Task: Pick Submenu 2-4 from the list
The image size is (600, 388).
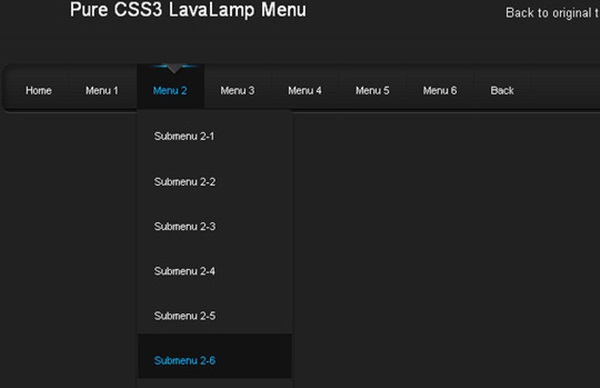Action: (x=215, y=271)
